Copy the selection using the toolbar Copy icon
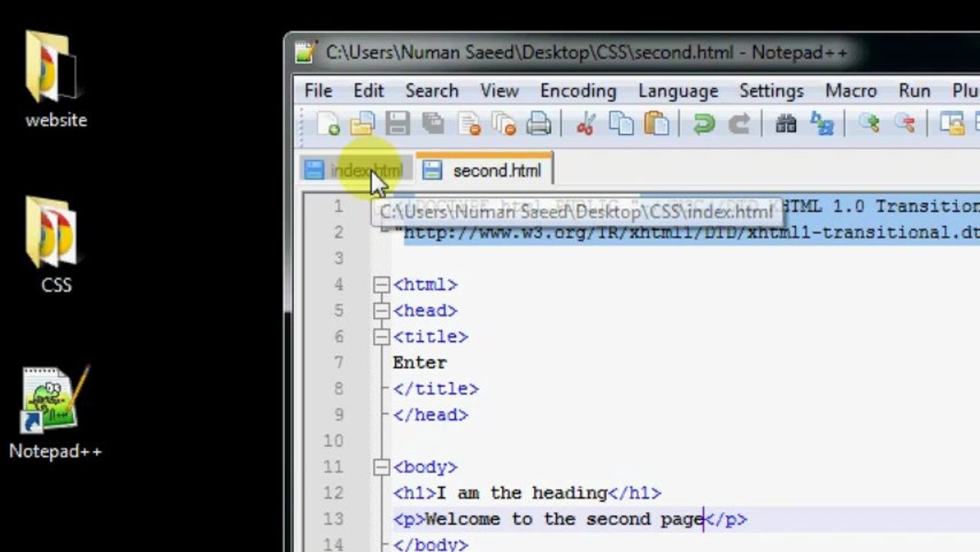The height and width of the screenshot is (552, 980). pos(621,123)
